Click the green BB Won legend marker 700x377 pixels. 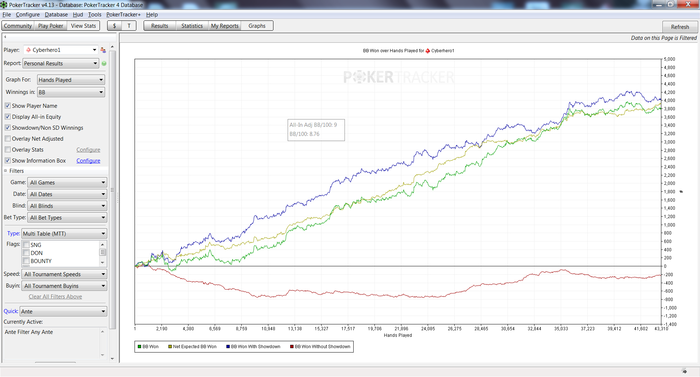(139, 347)
